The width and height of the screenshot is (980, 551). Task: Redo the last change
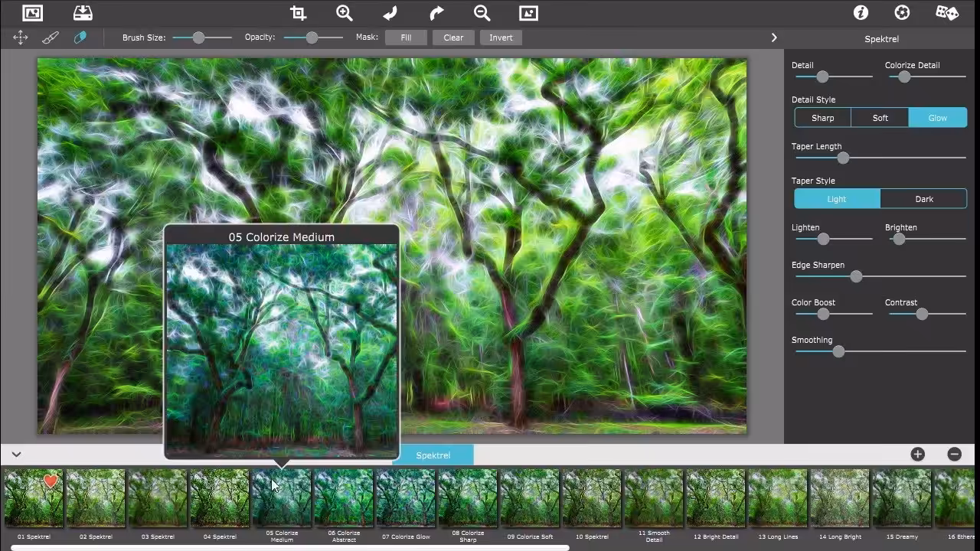[436, 13]
